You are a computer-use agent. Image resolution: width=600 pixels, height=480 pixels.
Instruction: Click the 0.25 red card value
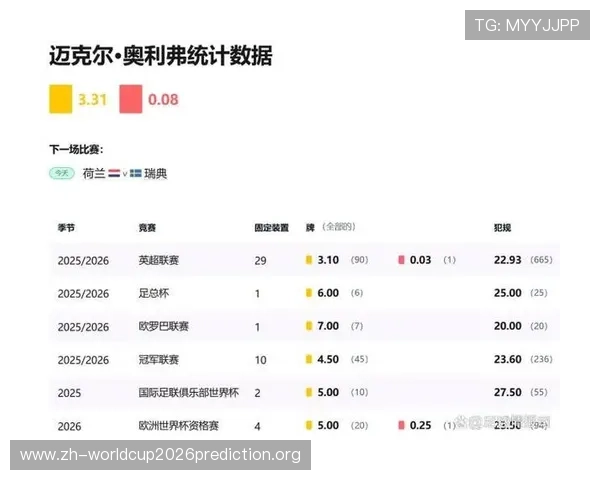(421, 425)
